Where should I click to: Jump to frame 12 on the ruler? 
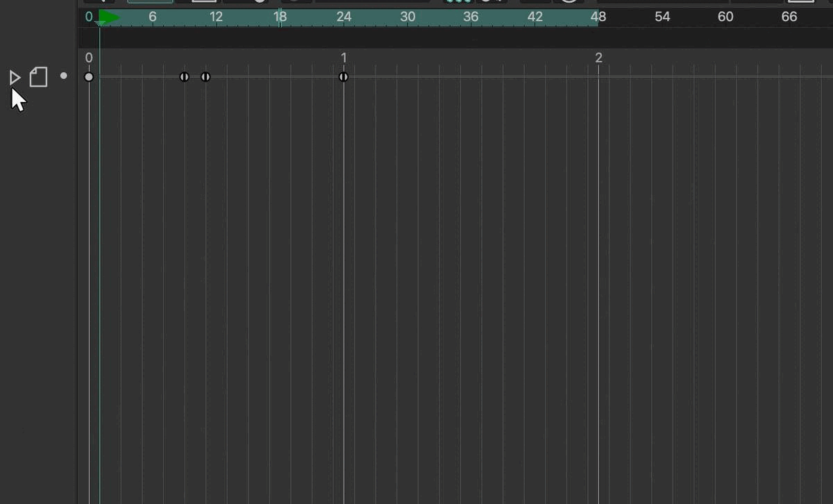[x=216, y=17]
